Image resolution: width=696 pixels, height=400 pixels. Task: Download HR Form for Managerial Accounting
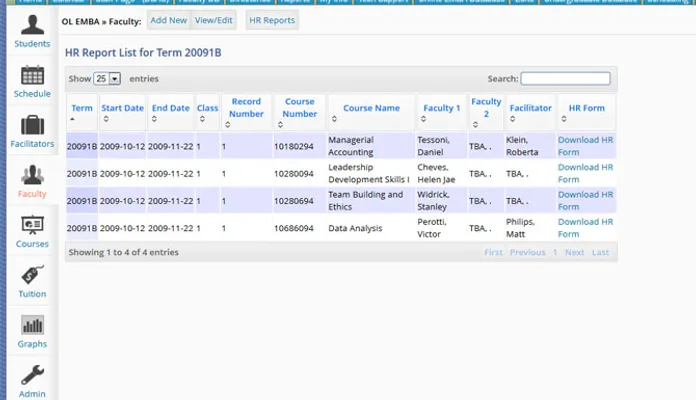(x=585, y=146)
